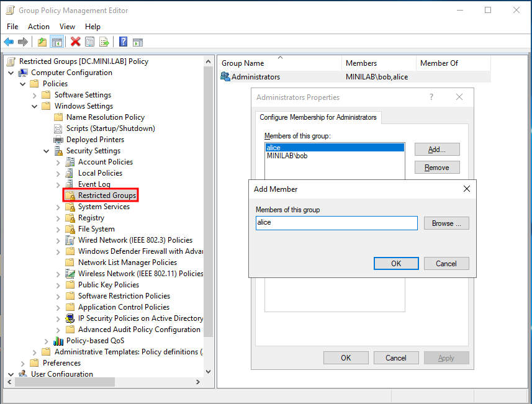Select MINILAB\bob in the members list
This screenshot has width=532, height=404.
tap(335, 156)
